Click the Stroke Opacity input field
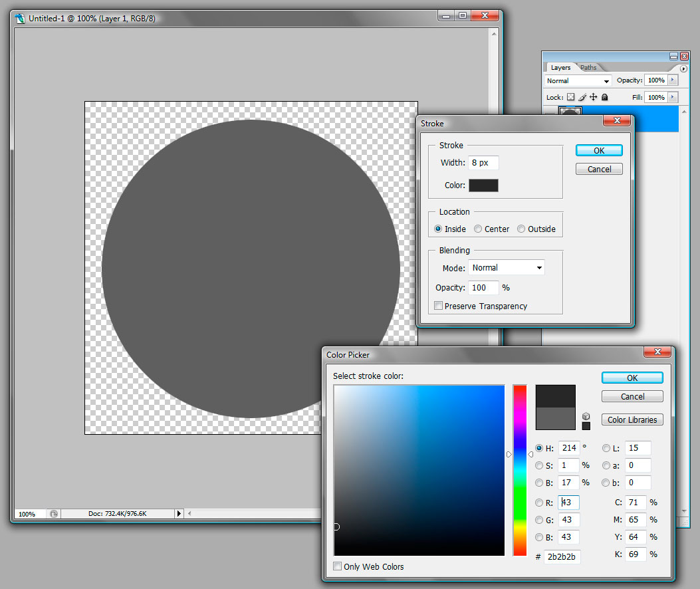Image resolution: width=700 pixels, height=589 pixels. click(x=483, y=288)
